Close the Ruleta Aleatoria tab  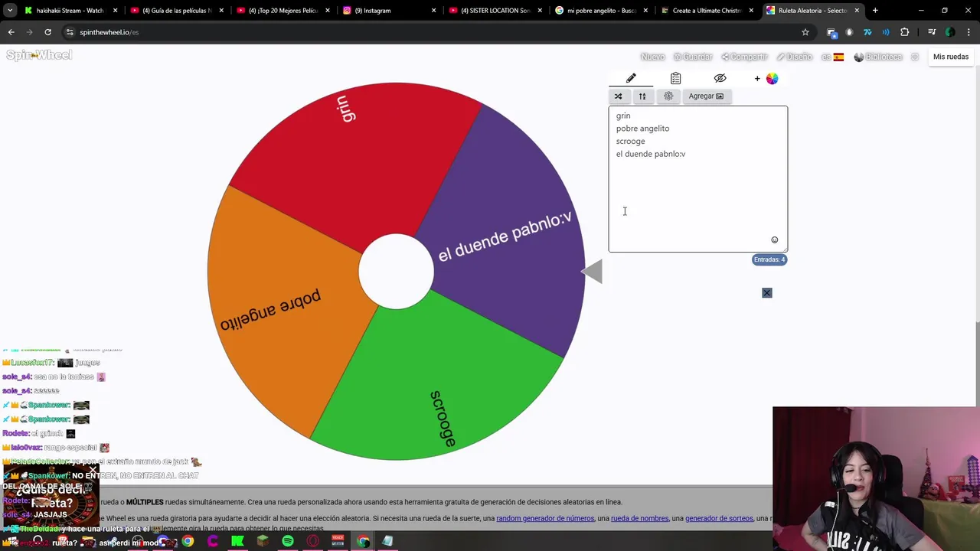click(x=857, y=11)
